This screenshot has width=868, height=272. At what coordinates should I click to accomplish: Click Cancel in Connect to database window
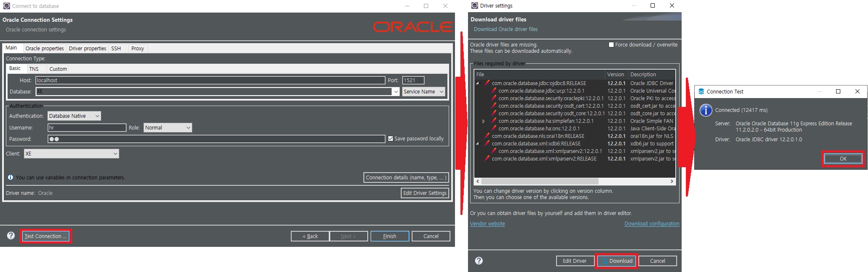coord(431,236)
